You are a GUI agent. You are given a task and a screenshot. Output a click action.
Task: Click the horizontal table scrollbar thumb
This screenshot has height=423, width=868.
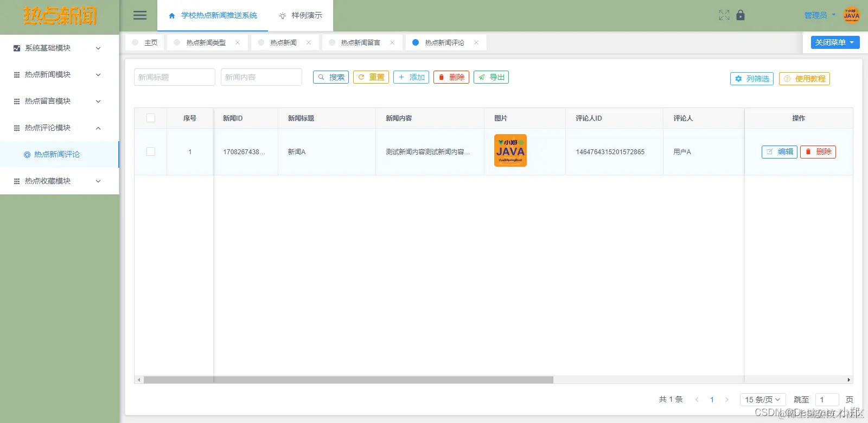[348, 380]
